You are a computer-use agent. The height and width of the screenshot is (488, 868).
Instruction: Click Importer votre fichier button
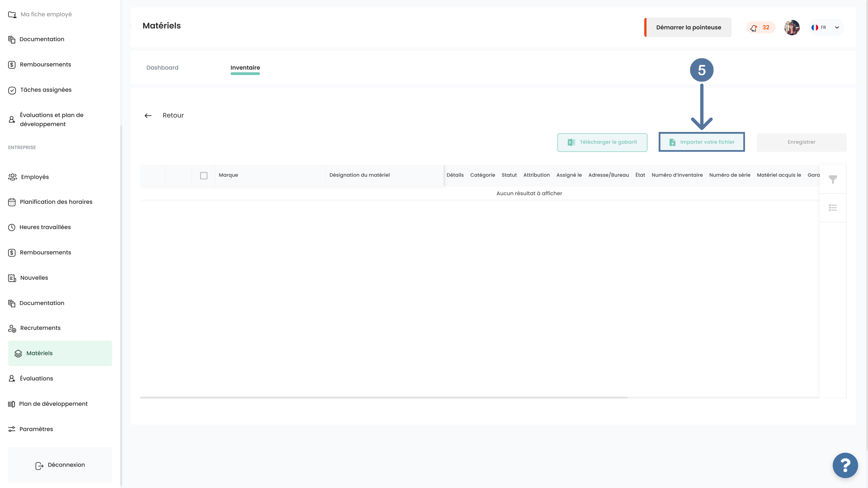(701, 142)
